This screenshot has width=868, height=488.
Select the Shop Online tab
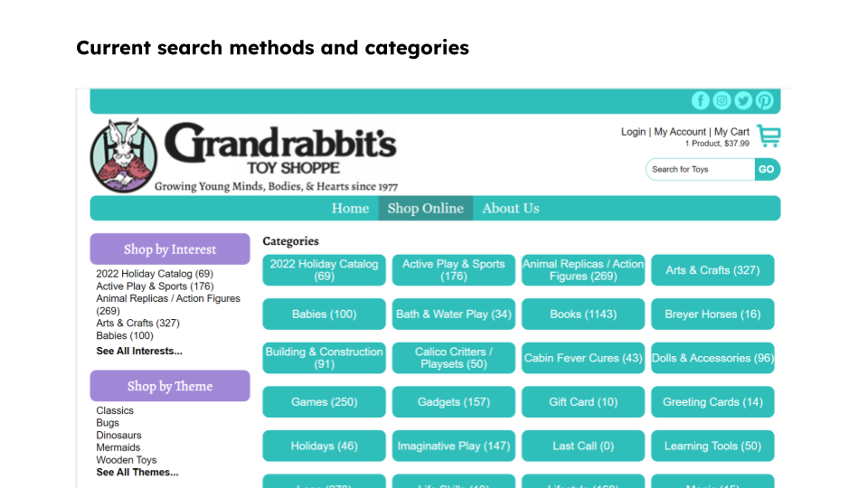pyautogui.click(x=426, y=209)
